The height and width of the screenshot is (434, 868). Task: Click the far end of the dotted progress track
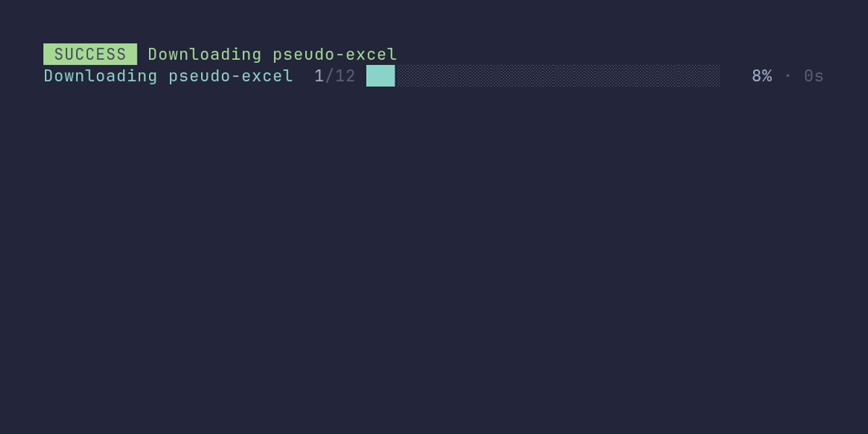pyautogui.click(x=716, y=76)
